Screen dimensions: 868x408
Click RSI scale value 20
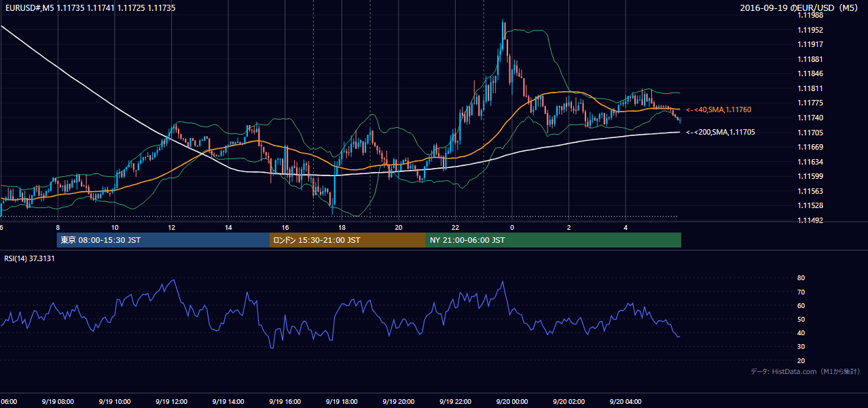(x=801, y=360)
